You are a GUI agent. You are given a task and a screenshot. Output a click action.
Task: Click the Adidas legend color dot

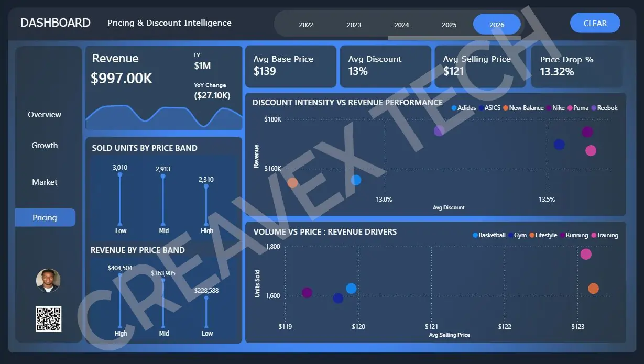pyautogui.click(x=454, y=108)
